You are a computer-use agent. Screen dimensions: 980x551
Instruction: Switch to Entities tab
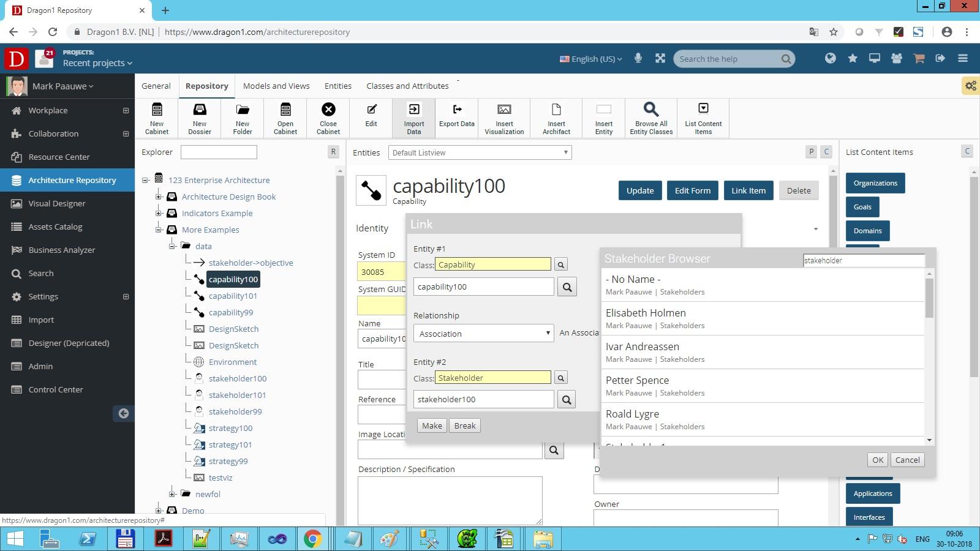(x=338, y=86)
